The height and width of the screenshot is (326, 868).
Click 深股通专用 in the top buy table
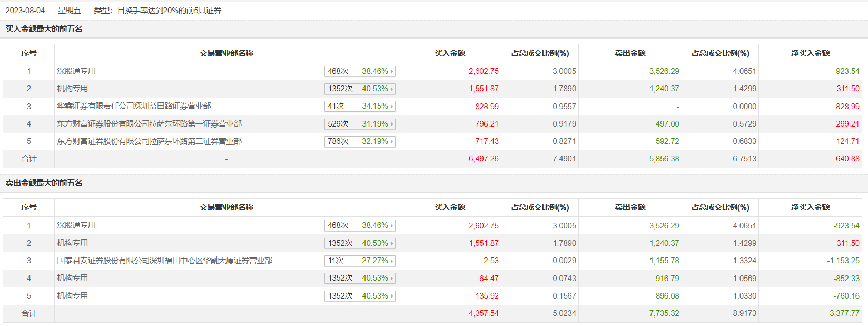pos(76,71)
